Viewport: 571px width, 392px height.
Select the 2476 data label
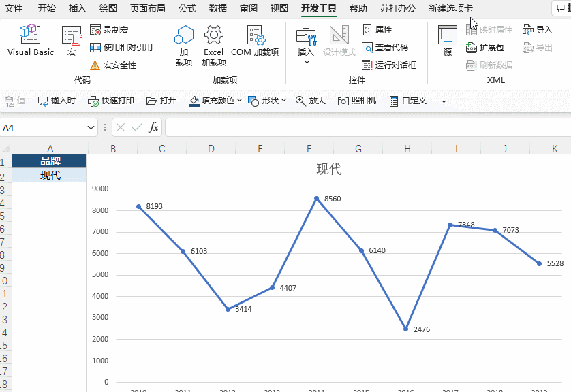click(422, 329)
